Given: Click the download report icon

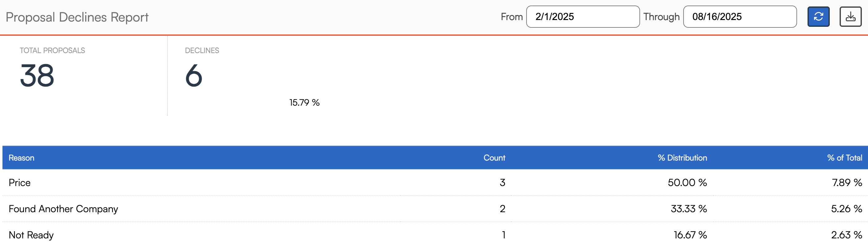Looking at the screenshot, I should 850,17.
